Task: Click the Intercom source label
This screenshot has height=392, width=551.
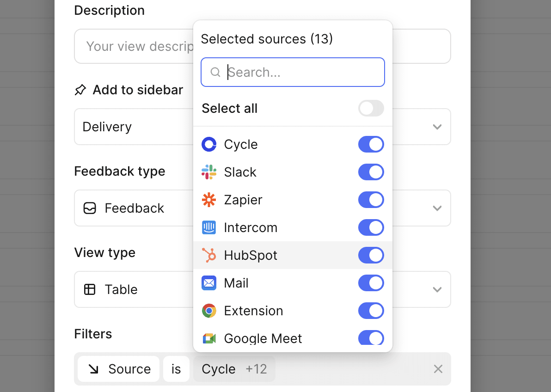Action: 251,227
